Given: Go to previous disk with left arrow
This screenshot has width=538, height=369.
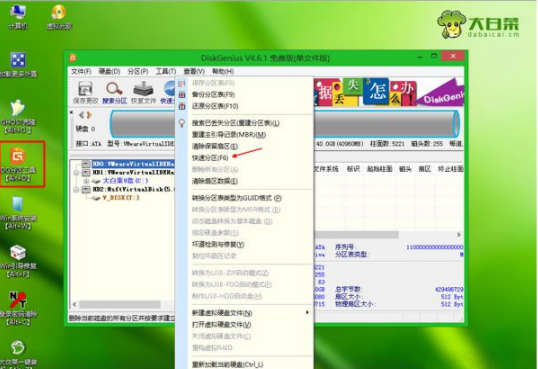Looking at the screenshot, I should [x=81, y=115].
